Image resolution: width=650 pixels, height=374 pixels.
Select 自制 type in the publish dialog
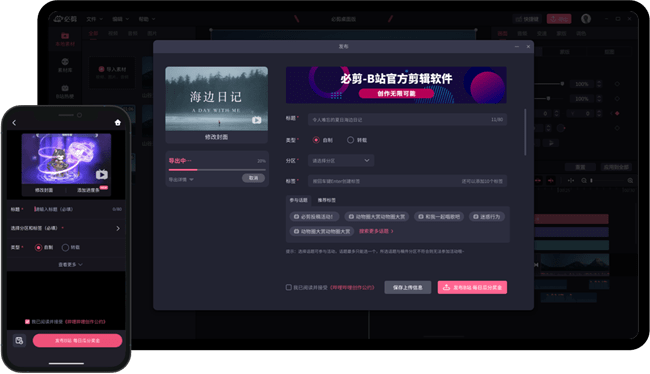[x=316, y=140]
